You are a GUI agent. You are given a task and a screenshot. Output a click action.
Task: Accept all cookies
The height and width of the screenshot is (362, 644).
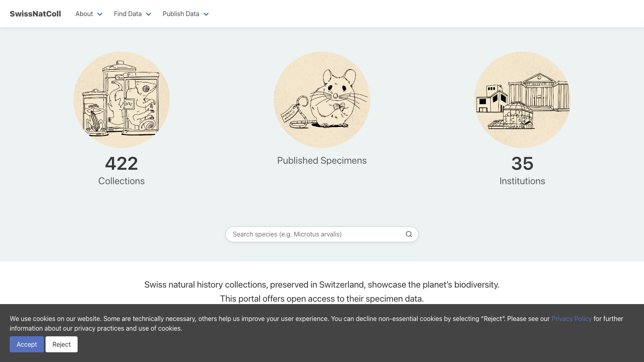coord(27,344)
